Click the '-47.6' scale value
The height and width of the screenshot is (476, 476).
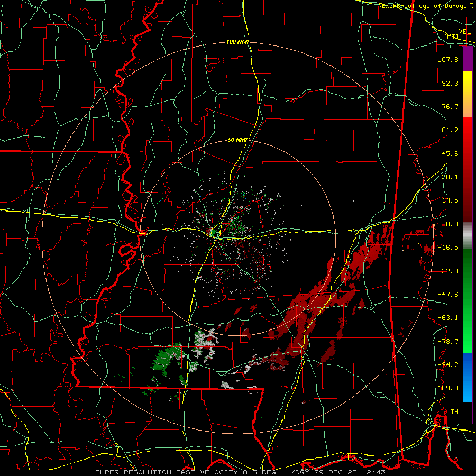click(x=448, y=295)
